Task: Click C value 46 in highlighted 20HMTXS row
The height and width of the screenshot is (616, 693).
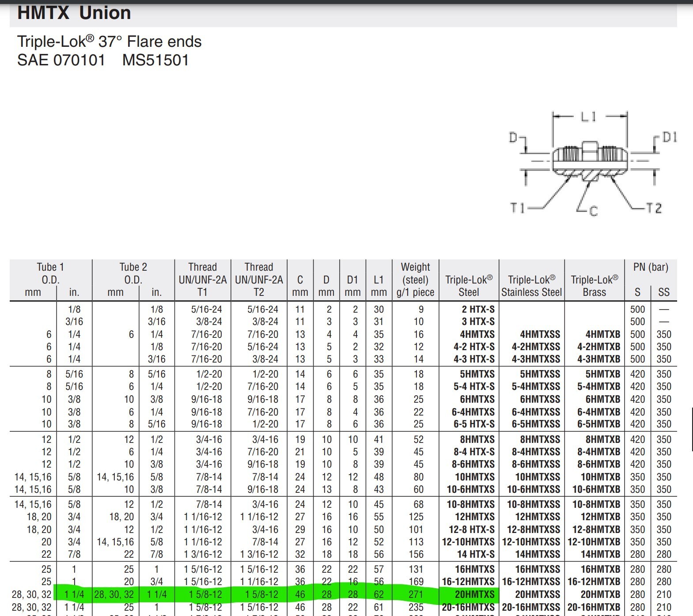Action: pos(300,594)
